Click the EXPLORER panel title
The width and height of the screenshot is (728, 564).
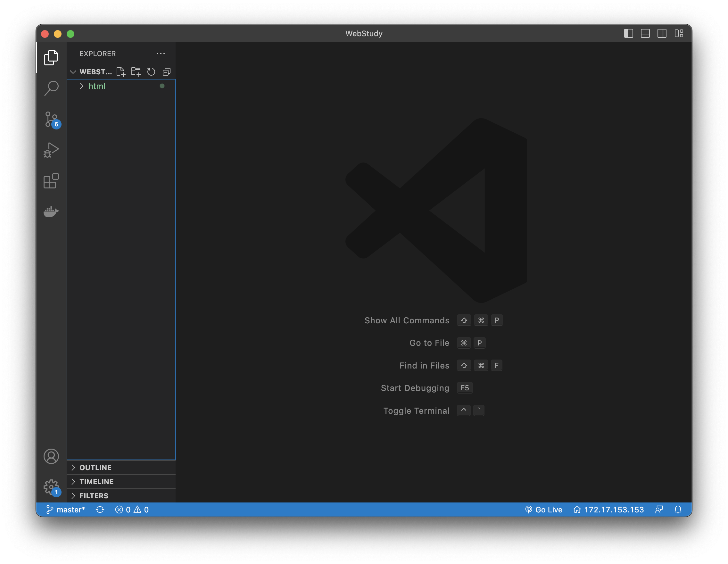[x=97, y=53]
